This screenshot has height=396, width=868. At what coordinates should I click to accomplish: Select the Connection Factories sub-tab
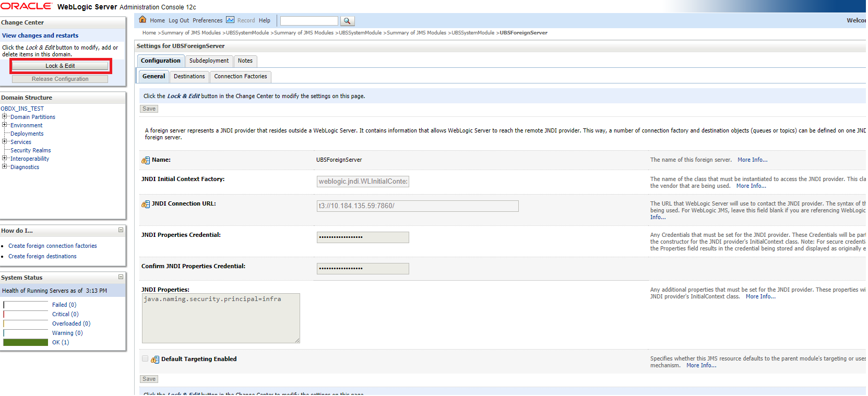pyautogui.click(x=241, y=76)
